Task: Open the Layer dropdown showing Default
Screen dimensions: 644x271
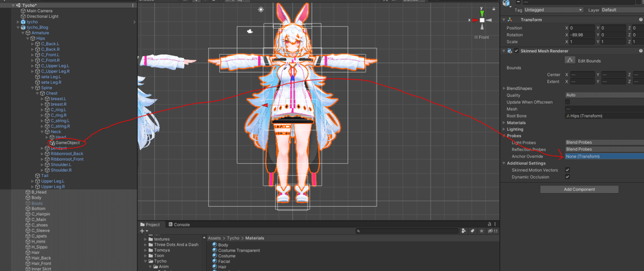Action: click(x=621, y=10)
